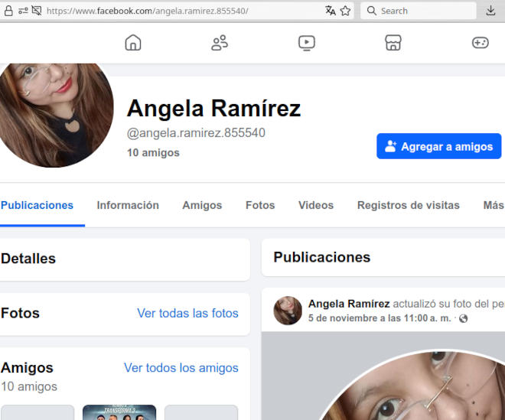Click the public globe icon on post
This screenshot has height=420, width=505.
tap(463, 318)
